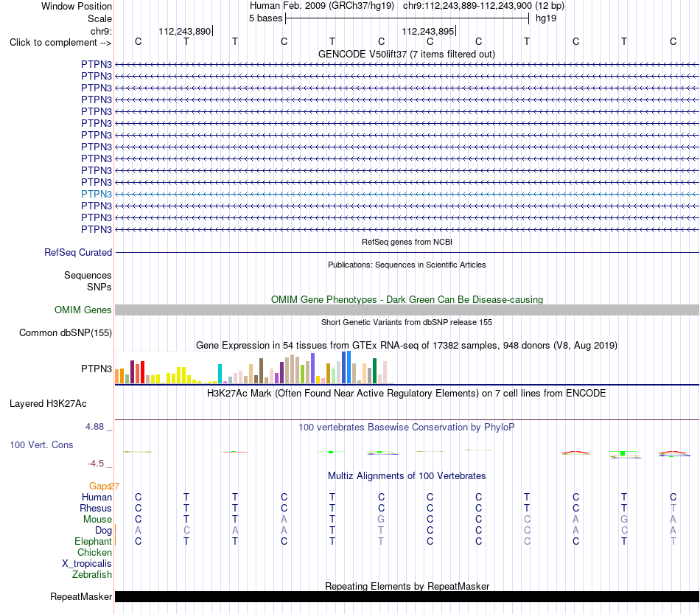Click the 'Click to complement -->' label

60,43
